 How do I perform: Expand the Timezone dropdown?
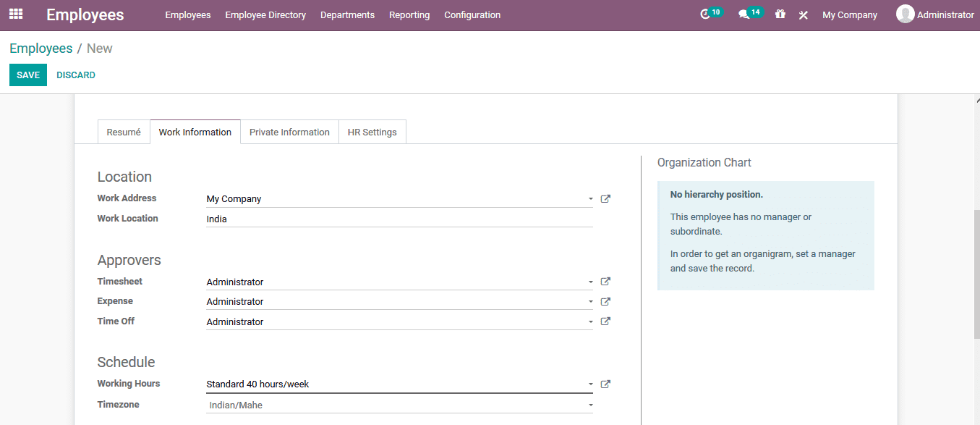589,405
